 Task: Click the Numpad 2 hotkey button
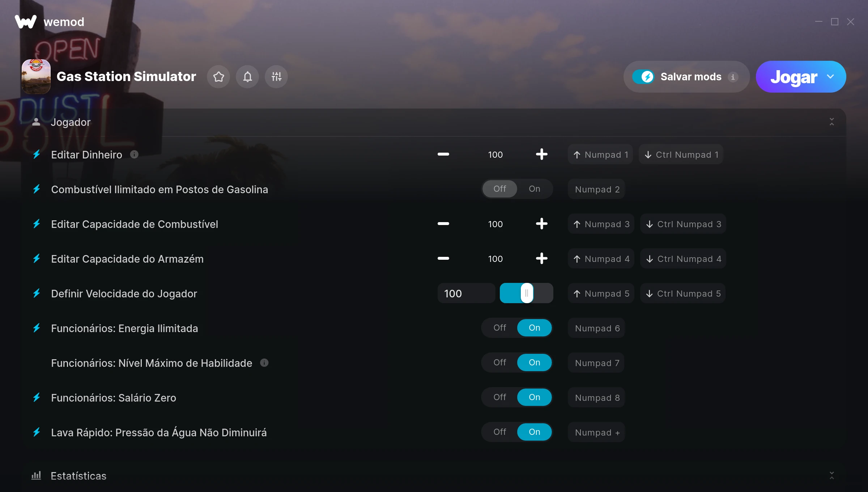597,189
